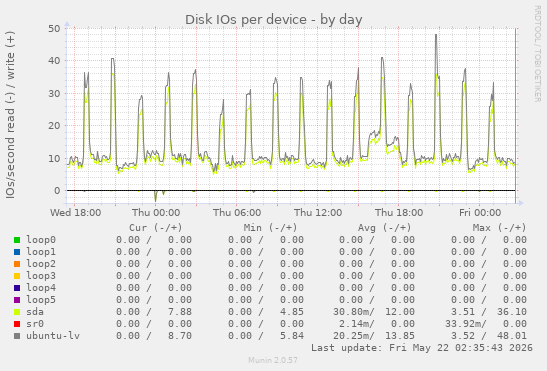This screenshot has height=371, width=547.
Task: Click the sda current write value 7.88
Action: coord(180,312)
